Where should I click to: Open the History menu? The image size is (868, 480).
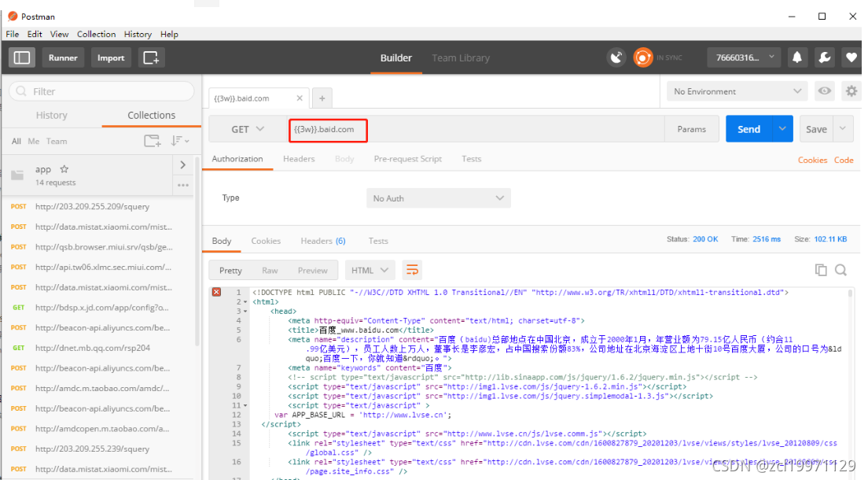click(x=138, y=34)
